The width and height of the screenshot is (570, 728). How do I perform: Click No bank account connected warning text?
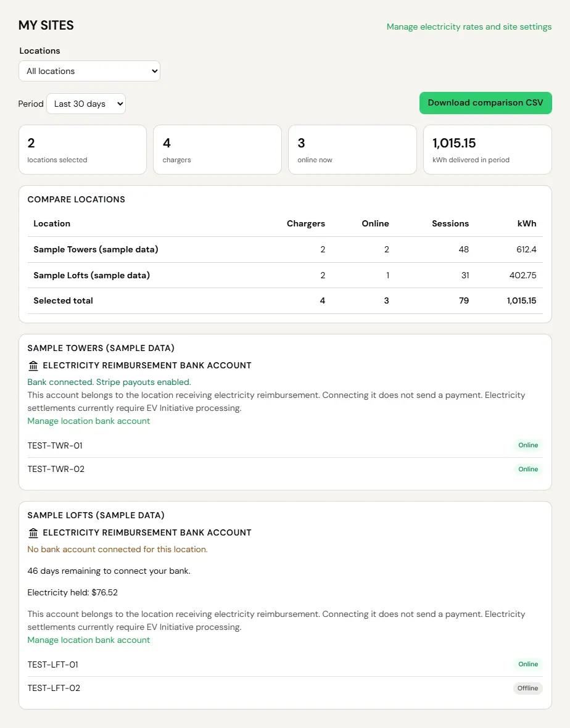117,549
